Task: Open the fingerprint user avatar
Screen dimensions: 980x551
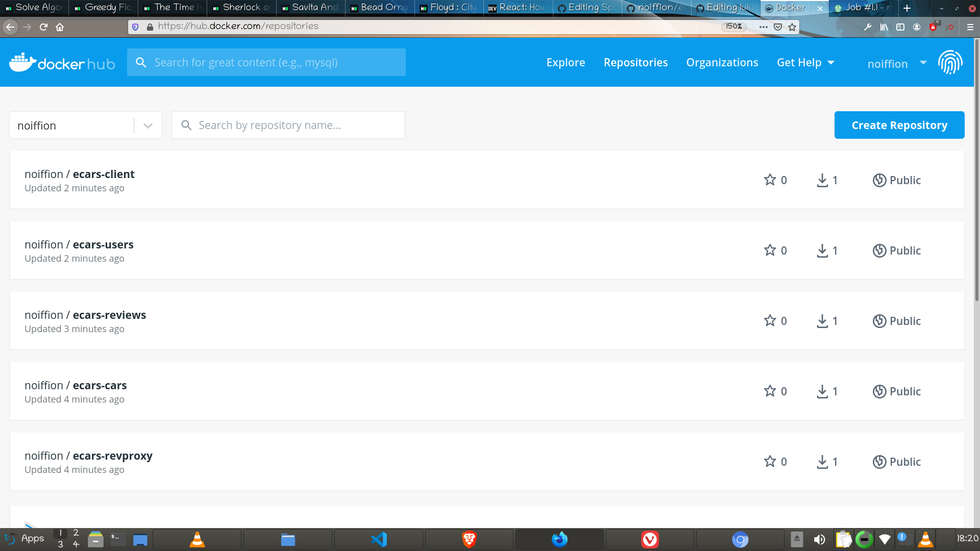Action: pos(950,62)
